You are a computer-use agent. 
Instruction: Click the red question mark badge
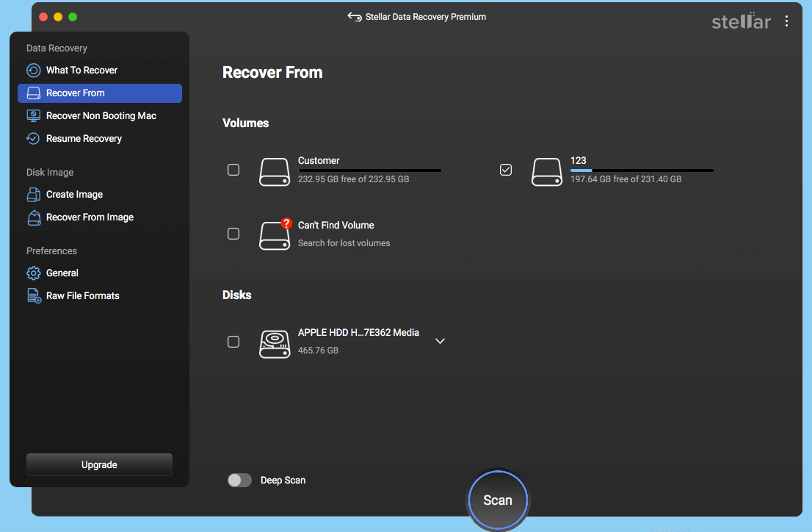286,223
